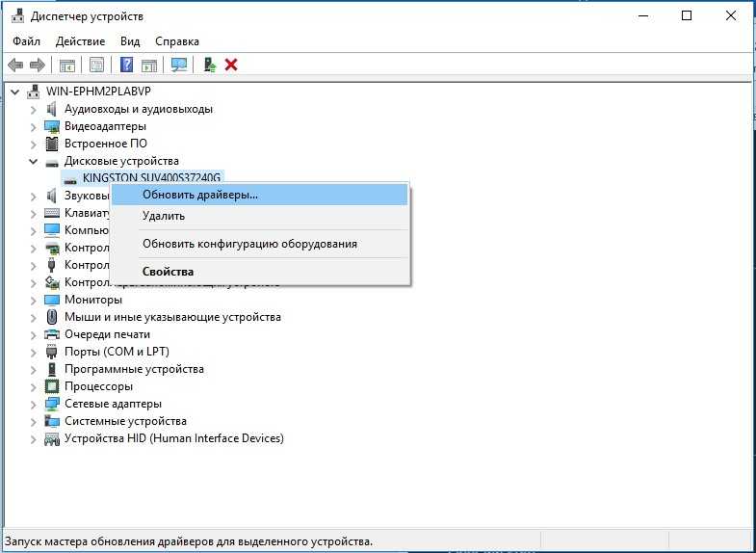The image size is (756, 553).
Task: Expand the Системные устройства node arrow
Action: tap(34, 422)
